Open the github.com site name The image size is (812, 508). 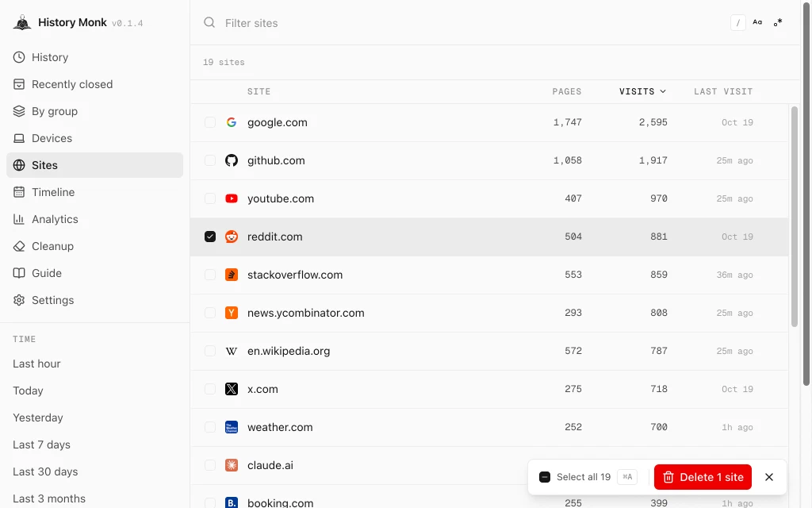click(x=276, y=160)
